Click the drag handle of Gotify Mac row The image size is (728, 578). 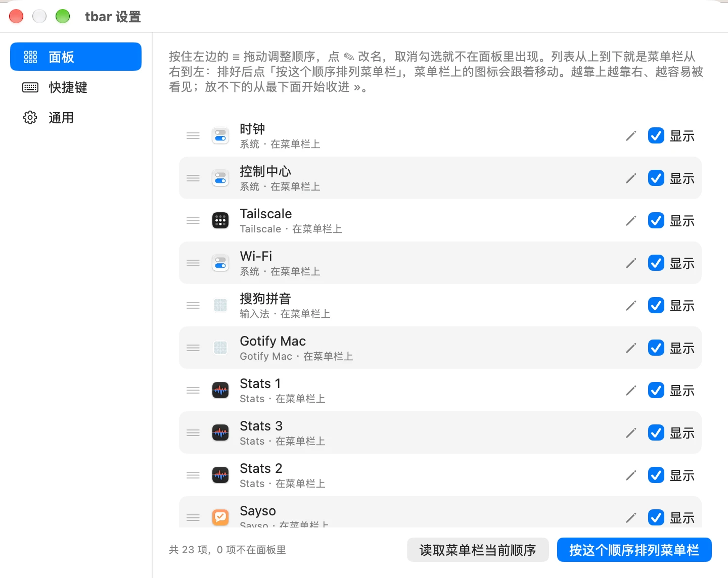[193, 348]
